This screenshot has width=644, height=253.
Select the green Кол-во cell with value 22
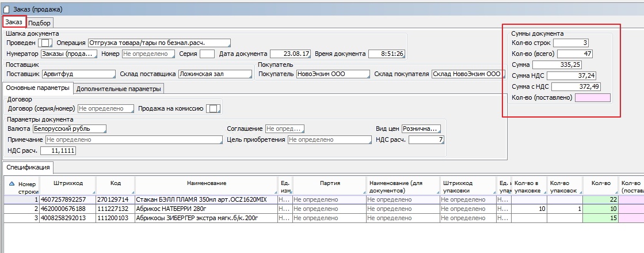[600, 199]
